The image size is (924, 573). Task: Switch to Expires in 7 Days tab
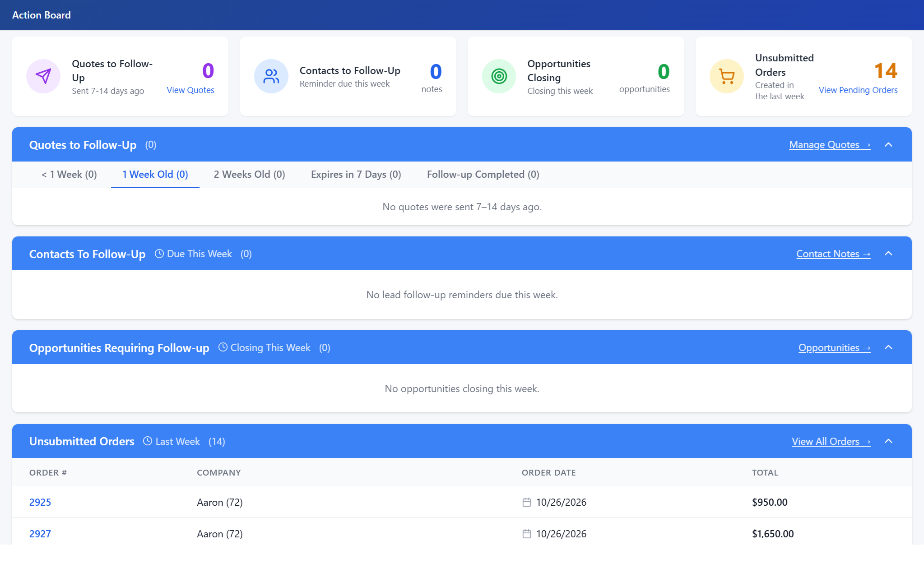pyautogui.click(x=356, y=175)
